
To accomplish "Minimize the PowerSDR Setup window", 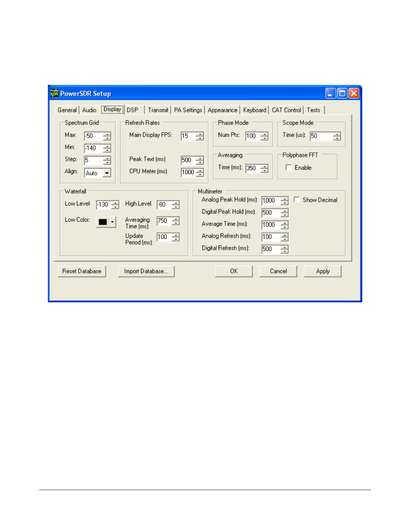I will (x=330, y=93).
